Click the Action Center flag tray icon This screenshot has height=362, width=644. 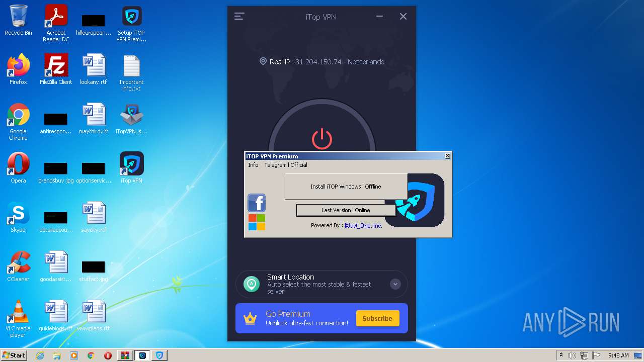(x=596, y=355)
